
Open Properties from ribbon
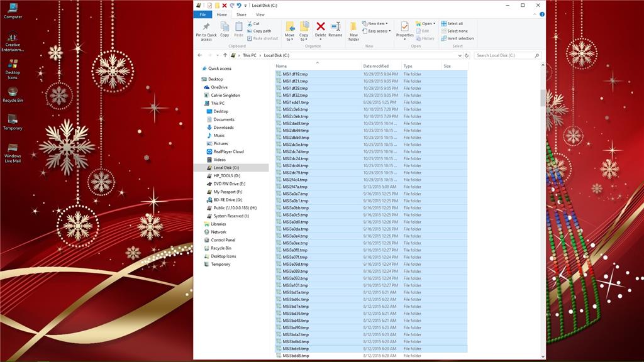pos(404,30)
